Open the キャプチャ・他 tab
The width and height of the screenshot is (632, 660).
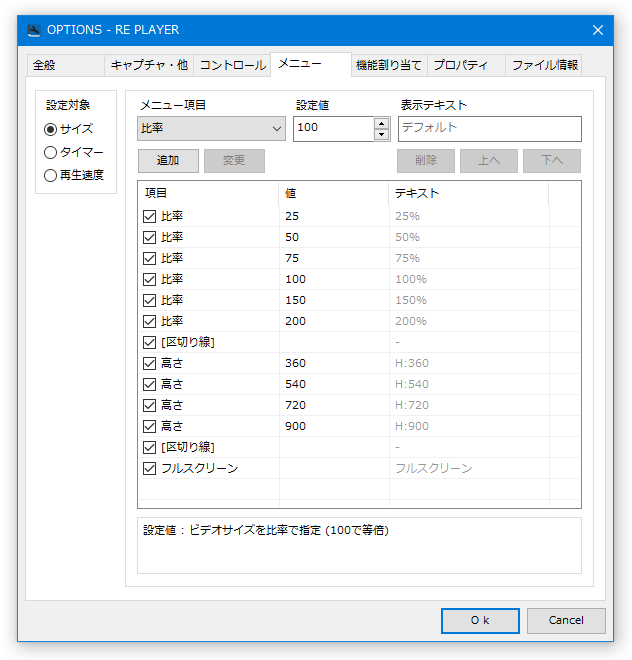click(149, 65)
